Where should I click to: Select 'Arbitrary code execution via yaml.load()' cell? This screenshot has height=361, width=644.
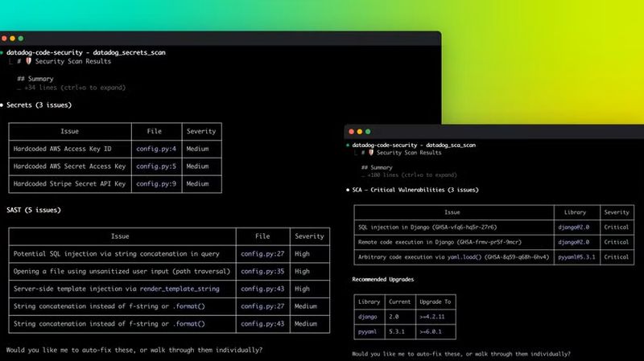click(x=454, y=257)
